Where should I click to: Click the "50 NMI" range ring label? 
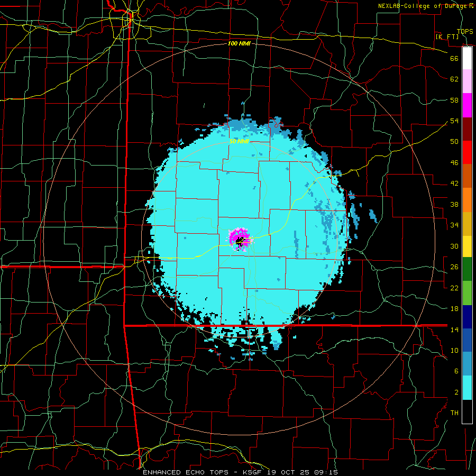(x=239, y=141)
